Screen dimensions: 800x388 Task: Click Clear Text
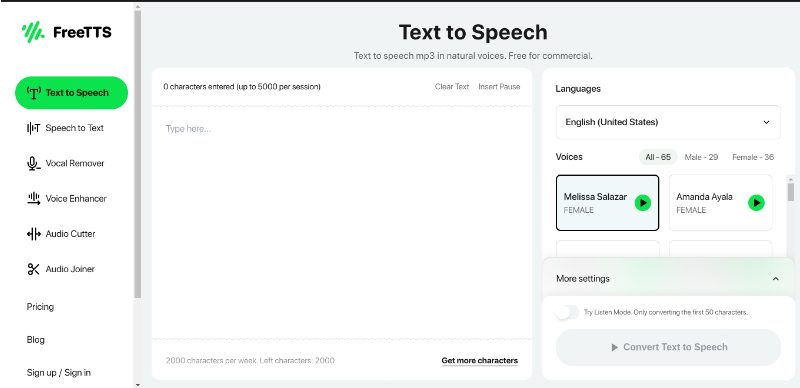452,87
